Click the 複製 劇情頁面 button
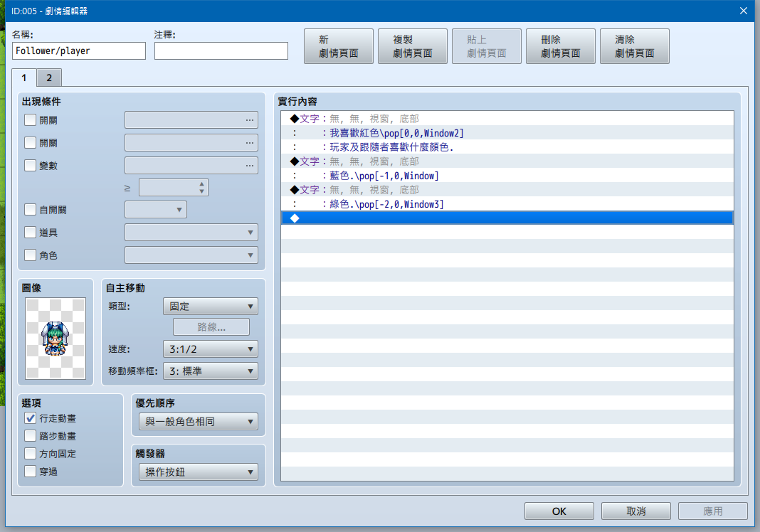 click(x=413, y=46)
